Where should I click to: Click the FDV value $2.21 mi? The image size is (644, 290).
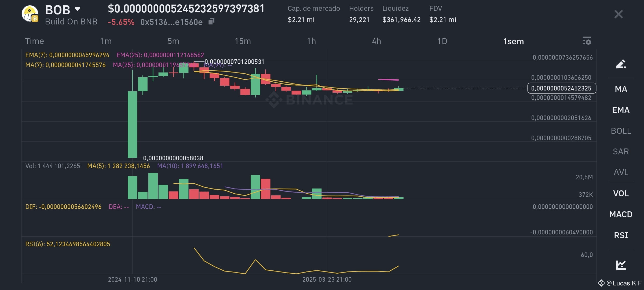point(443,20)
